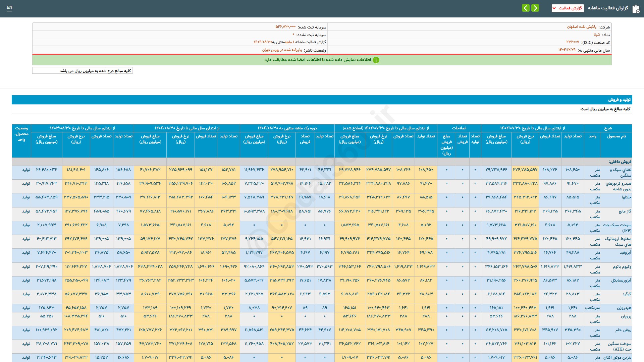Click the تولید و فروش section header
The image size is (644, 362).
tap(619, 100)
